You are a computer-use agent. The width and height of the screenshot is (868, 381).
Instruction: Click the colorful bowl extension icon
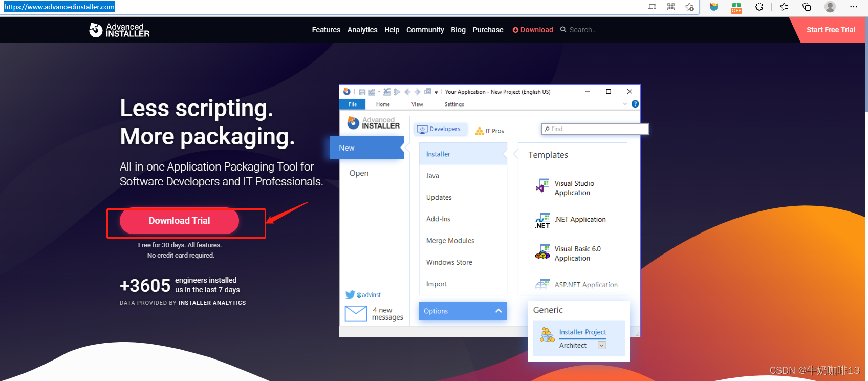tap(714, 7)
